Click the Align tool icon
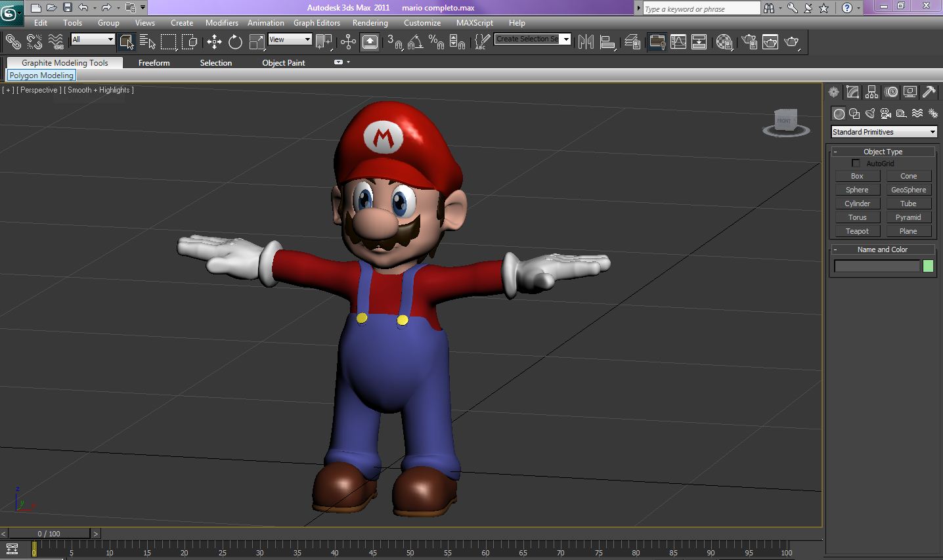Viewport: 943px width, 560px height. (x=607, y=42)
